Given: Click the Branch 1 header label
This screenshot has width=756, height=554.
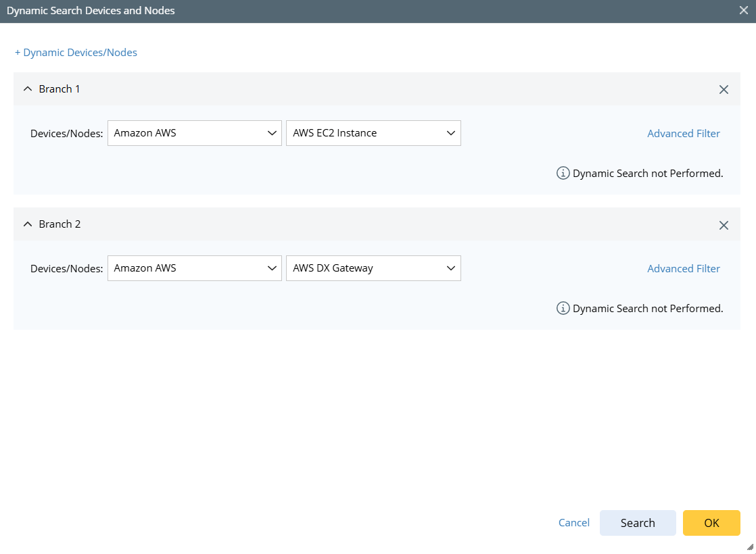Looking at the screenshot, I should pos(60,89).
